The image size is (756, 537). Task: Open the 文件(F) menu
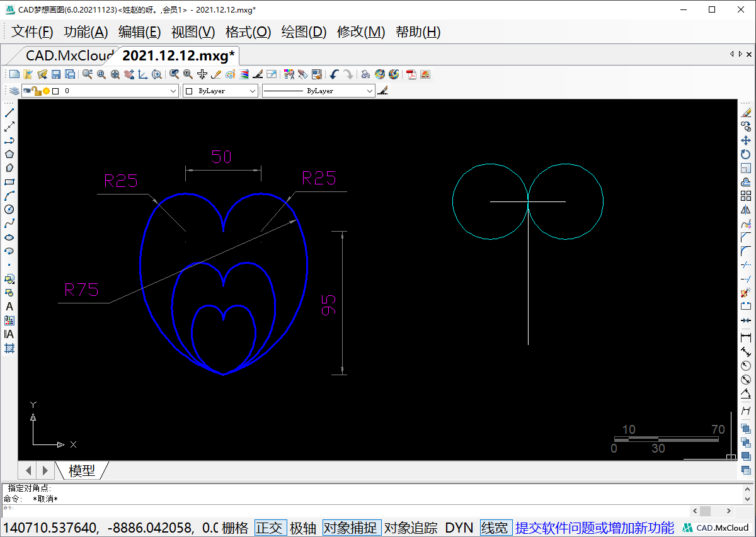pos(32,32)
